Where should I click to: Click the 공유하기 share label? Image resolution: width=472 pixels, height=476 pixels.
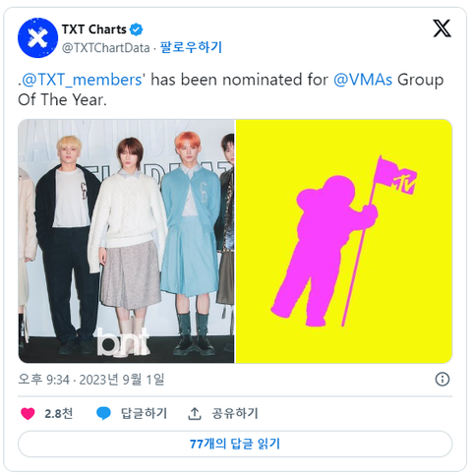pos(235,413)
